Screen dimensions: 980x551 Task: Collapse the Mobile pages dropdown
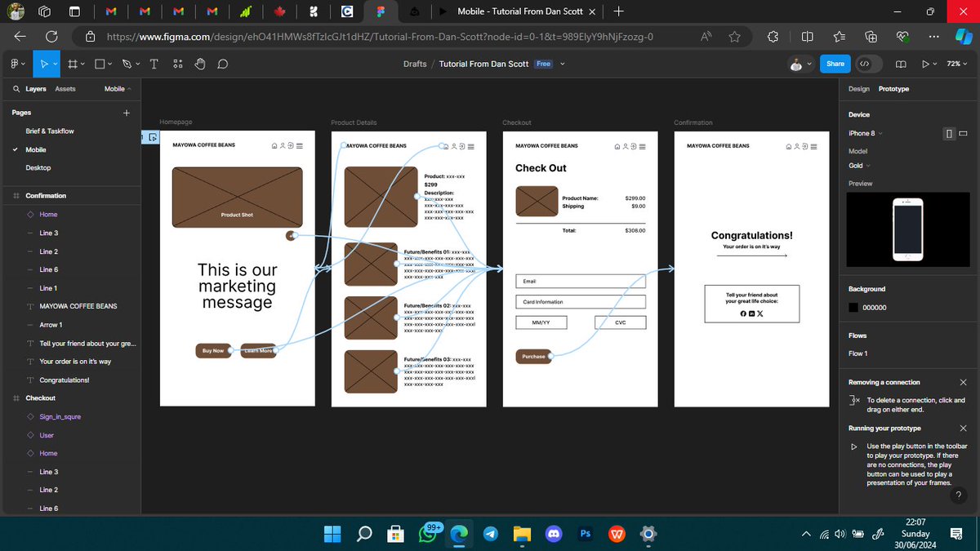point(117,89)
